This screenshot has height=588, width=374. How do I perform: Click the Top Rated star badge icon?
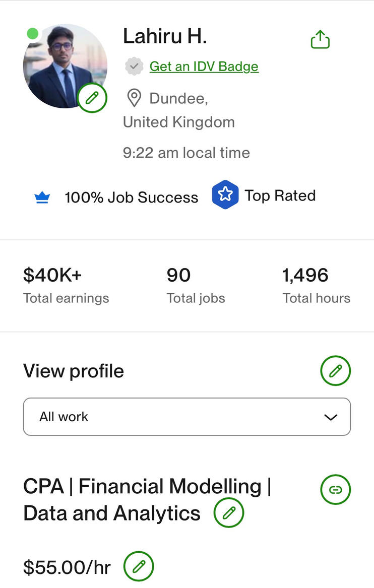[x=225, y=195]
